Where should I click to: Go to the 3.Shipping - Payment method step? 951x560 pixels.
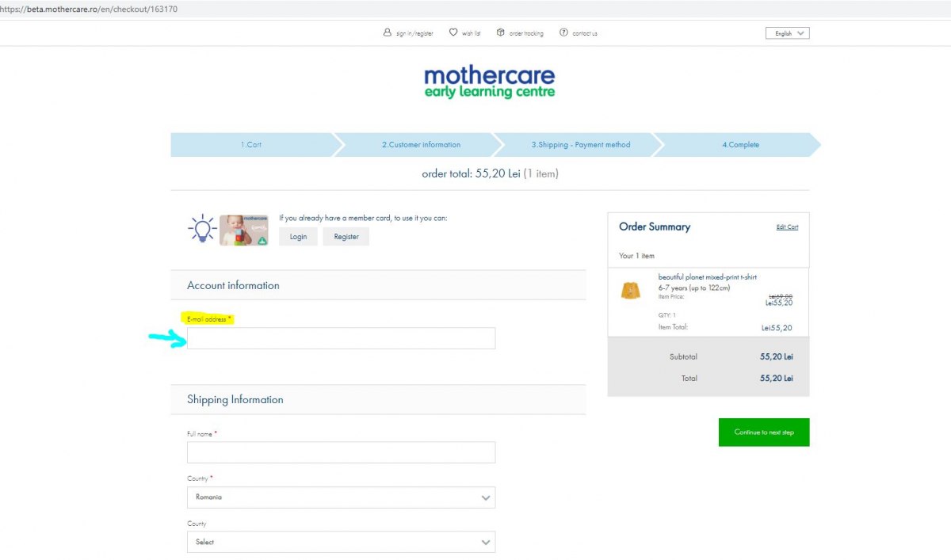581,145
